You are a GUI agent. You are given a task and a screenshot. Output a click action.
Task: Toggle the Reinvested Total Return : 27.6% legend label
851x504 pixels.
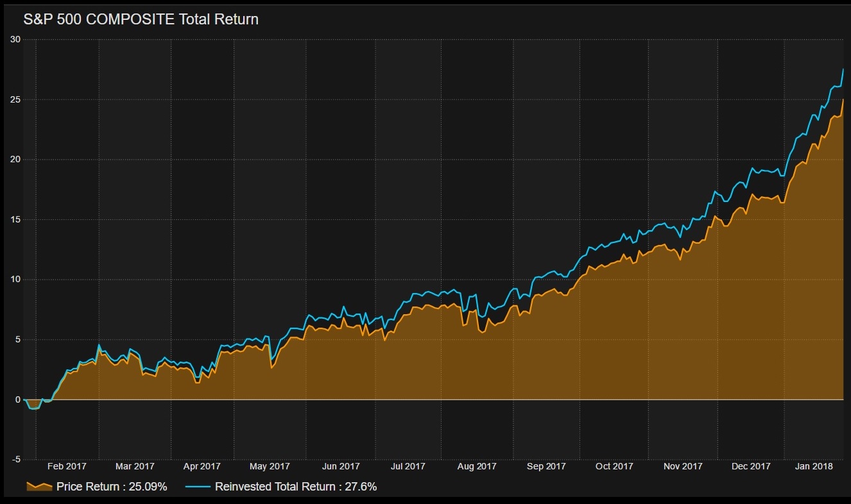(x=296, y=487)
